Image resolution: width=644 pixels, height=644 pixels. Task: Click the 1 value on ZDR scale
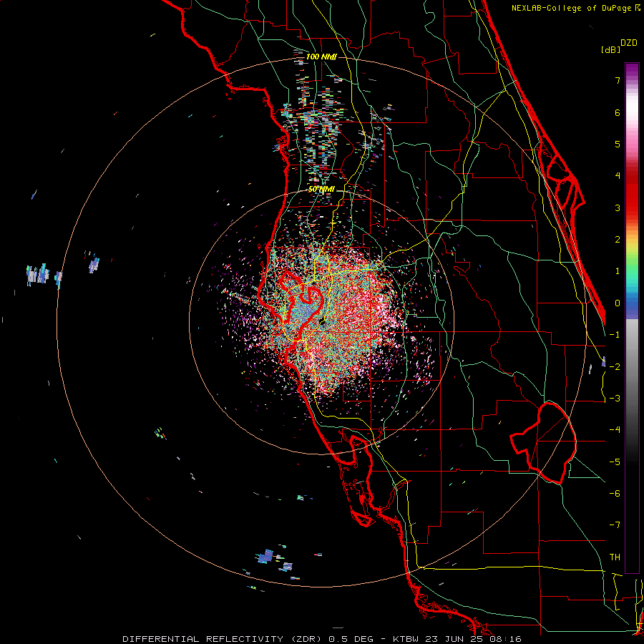click(x=618, y=271)
